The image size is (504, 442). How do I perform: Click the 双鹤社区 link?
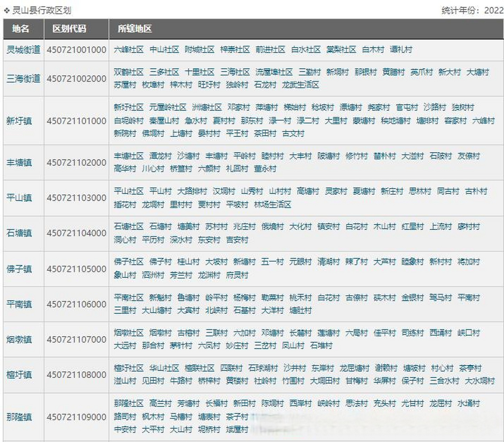point(129,72)
